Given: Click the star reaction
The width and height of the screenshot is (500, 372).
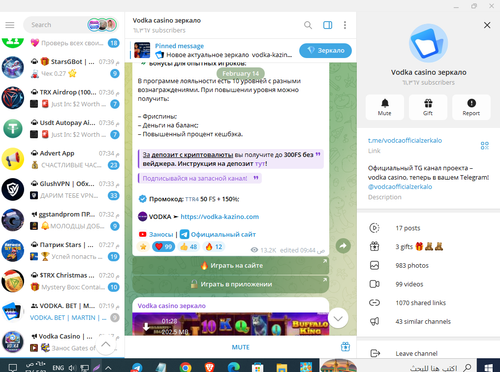Looking at the screenshot, I should coord(143,247).
